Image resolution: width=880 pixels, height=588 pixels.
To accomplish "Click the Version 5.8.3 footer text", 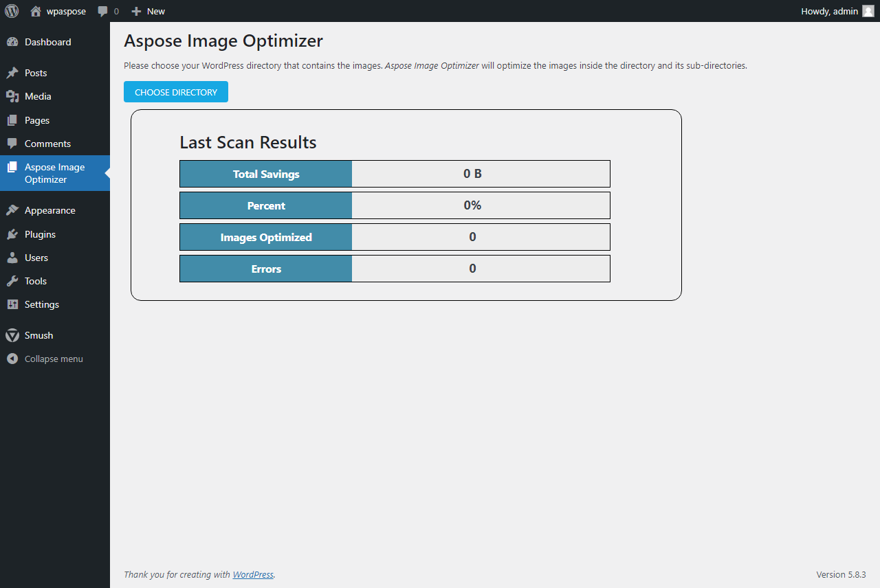I will tap(841, 574).
